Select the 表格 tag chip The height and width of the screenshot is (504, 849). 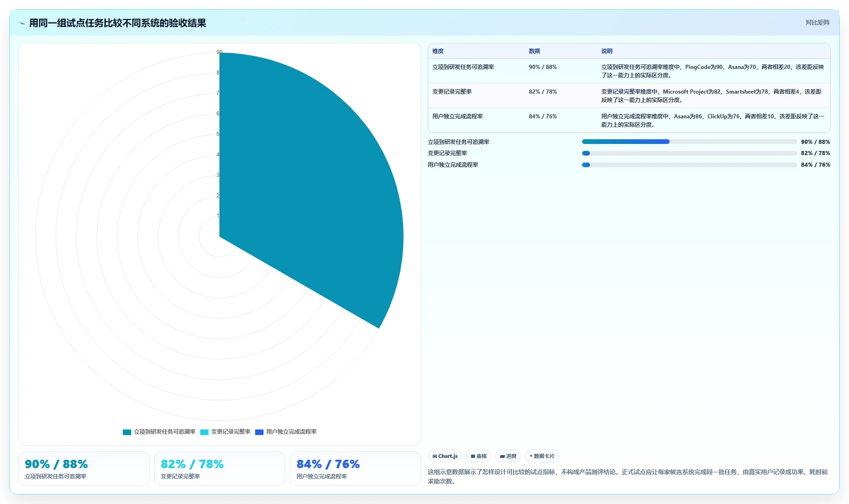(x=479, y=456)
